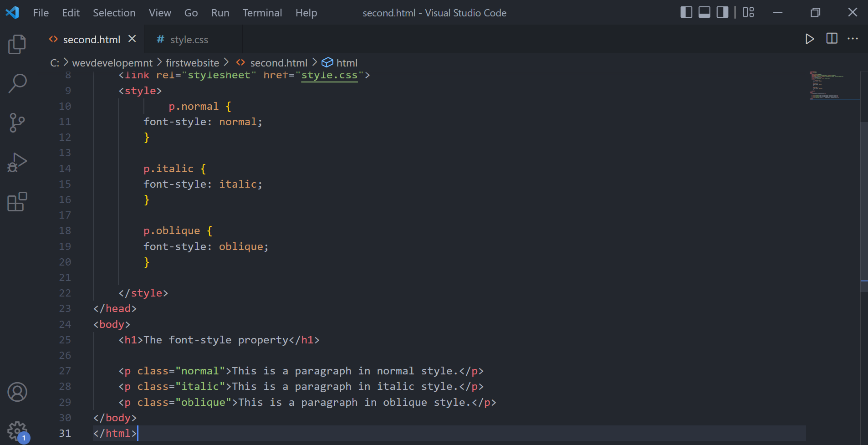Click the p.italic selector text
Viewport: 868px width, 445px height.
pyautogui.click(x=168, y=169)
